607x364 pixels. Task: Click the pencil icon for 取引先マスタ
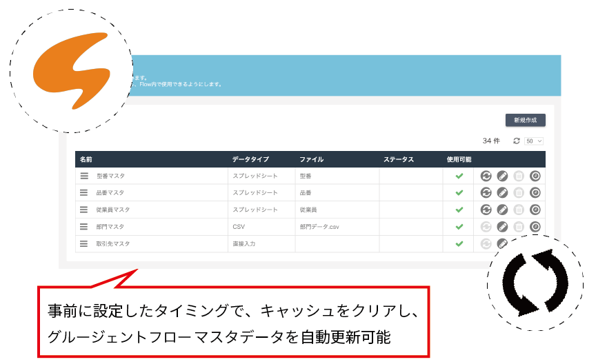tap(502, 243)
